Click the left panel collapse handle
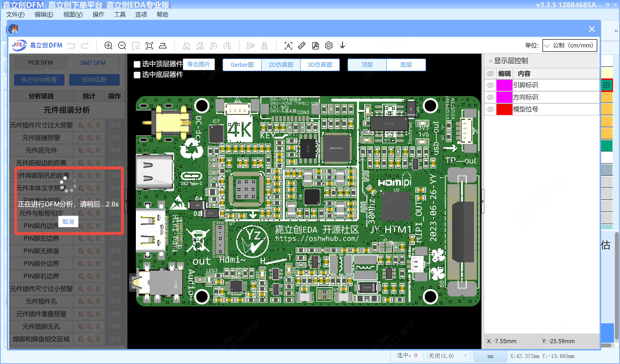620x364 pixels. click(126, 201)
